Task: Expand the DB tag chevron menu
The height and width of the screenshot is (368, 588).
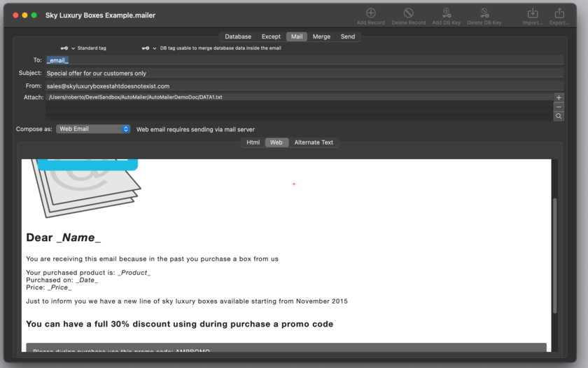Action: pos(155,48)
